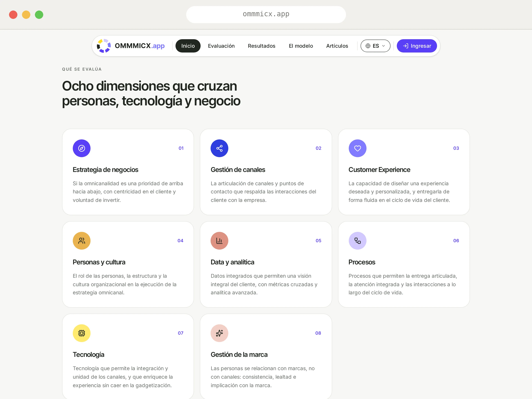This screenshot has width=532, height=399.
Task: Click the 03 card number
Action: tap(456, 148)
